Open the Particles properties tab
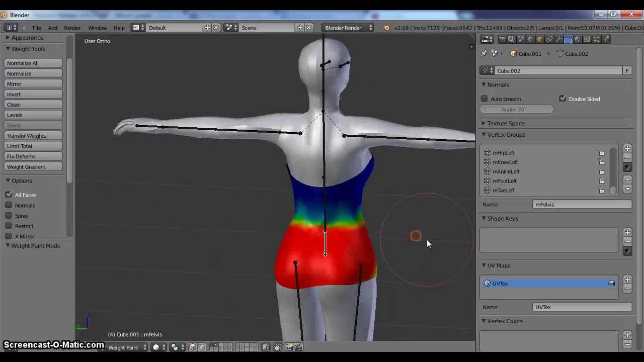 click(x=596, y=39)
